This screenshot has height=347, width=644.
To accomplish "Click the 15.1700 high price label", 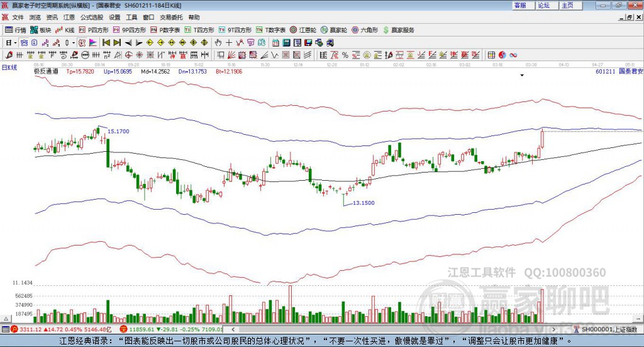I will tap(118, 131).
